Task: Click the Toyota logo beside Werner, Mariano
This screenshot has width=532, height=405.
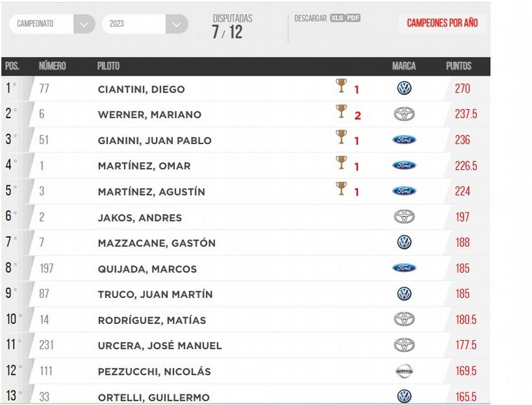Action: point(404,114)
